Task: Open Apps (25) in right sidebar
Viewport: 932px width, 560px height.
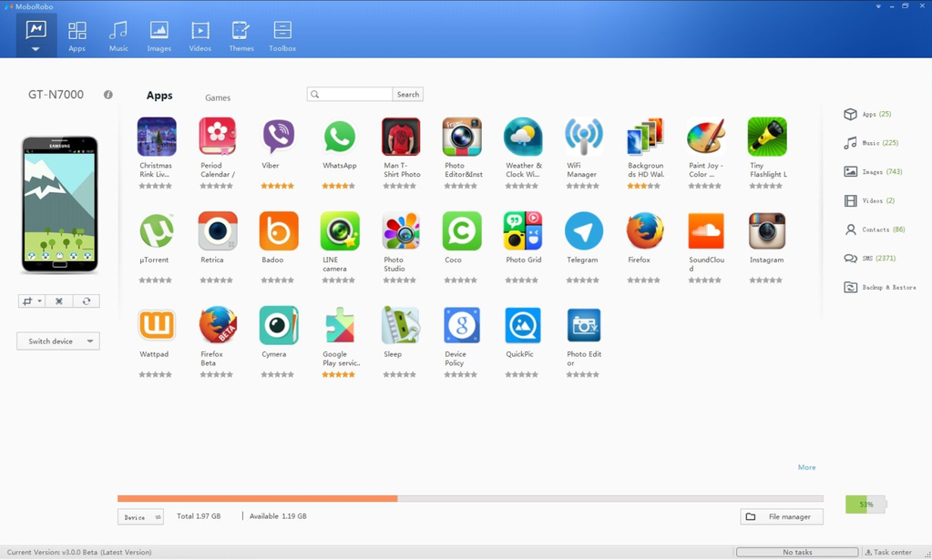Action: (868, 114)
